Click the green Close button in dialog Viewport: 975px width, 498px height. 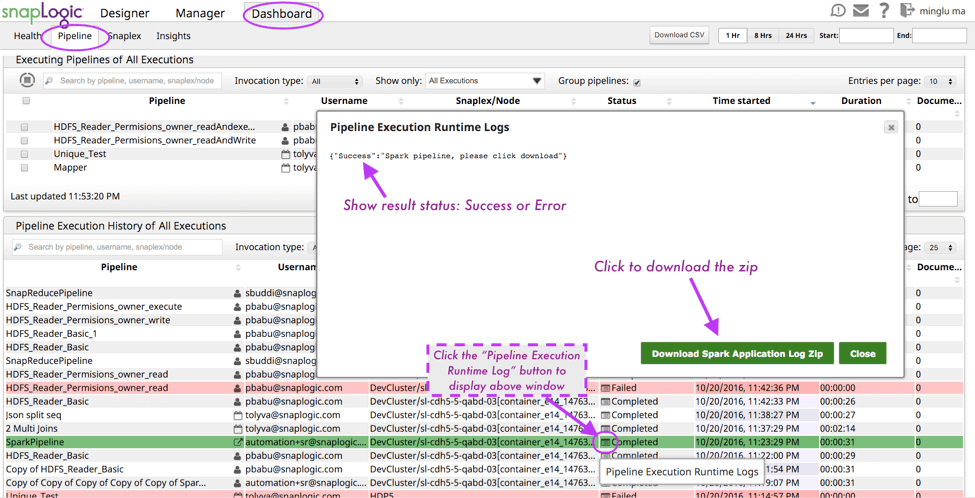[x=862, y=353]
